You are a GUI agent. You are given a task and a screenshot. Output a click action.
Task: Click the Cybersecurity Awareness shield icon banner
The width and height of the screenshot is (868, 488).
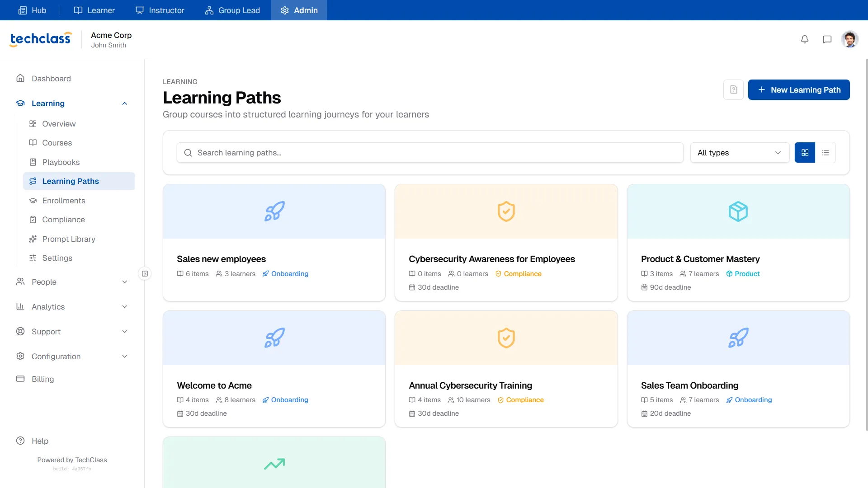pos(506,211)
